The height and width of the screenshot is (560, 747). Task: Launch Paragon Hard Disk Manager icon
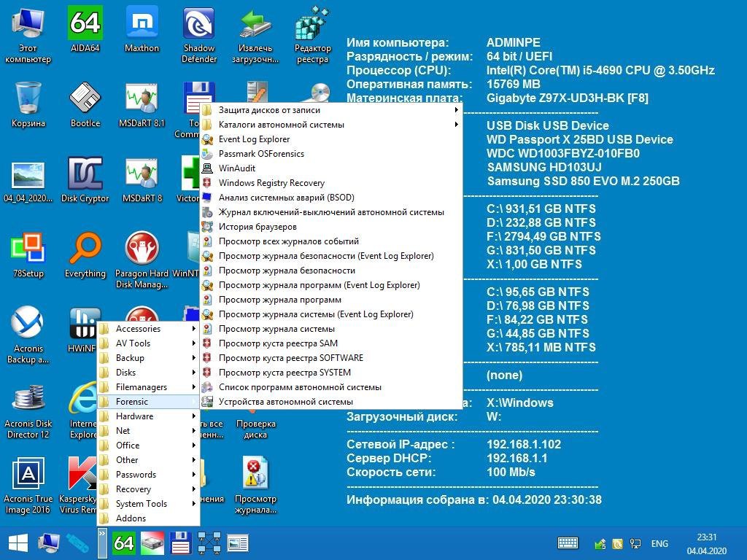(142, 260)
